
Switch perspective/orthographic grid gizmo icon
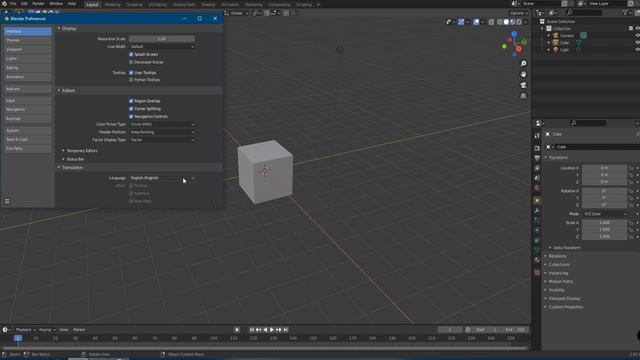click(x=523, y=96)
